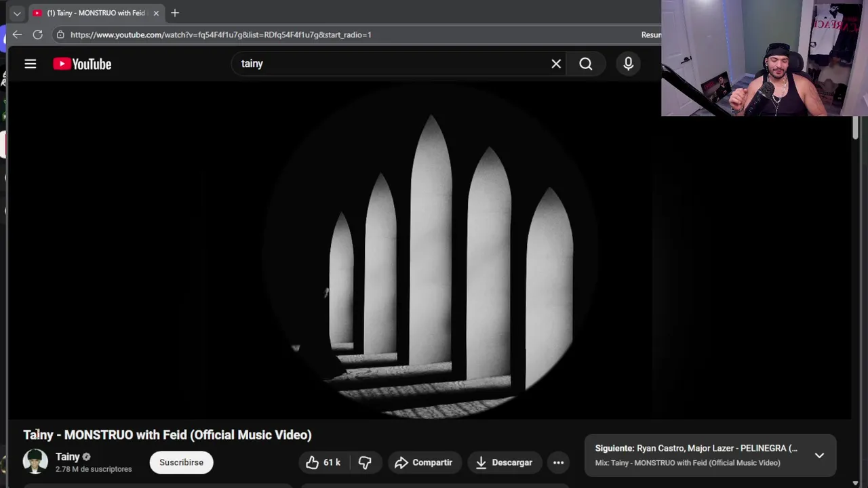Open the YouTube guide hamburger menu
Image resolution: width=868 pixels, height=488 pixels.
point(30,64)
